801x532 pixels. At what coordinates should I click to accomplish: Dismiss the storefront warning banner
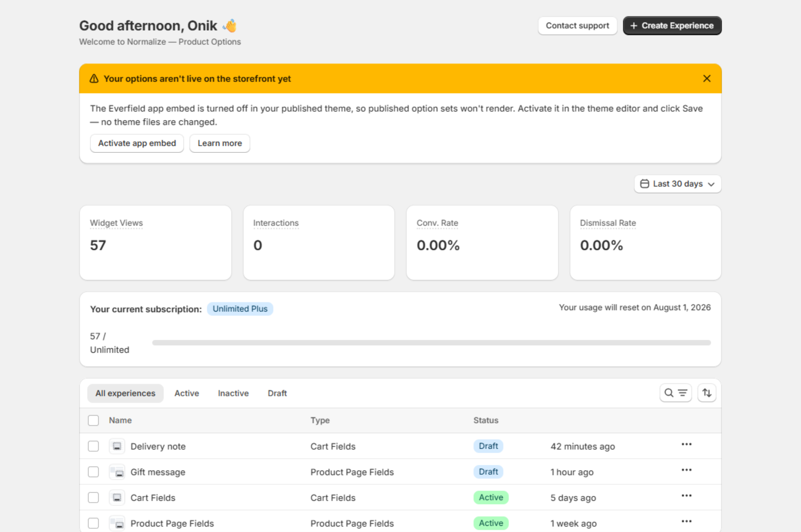[x=707, y=79]
